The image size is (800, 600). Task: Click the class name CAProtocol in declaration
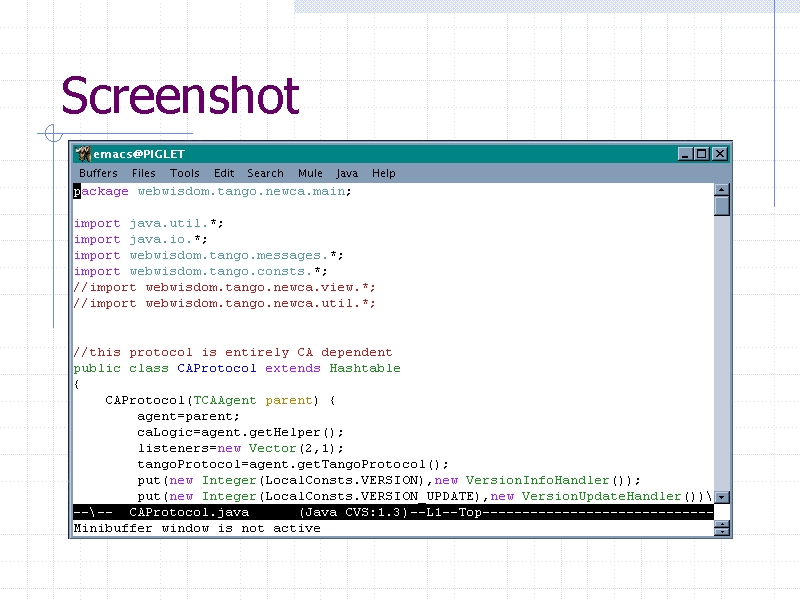(x=217, y=368)
